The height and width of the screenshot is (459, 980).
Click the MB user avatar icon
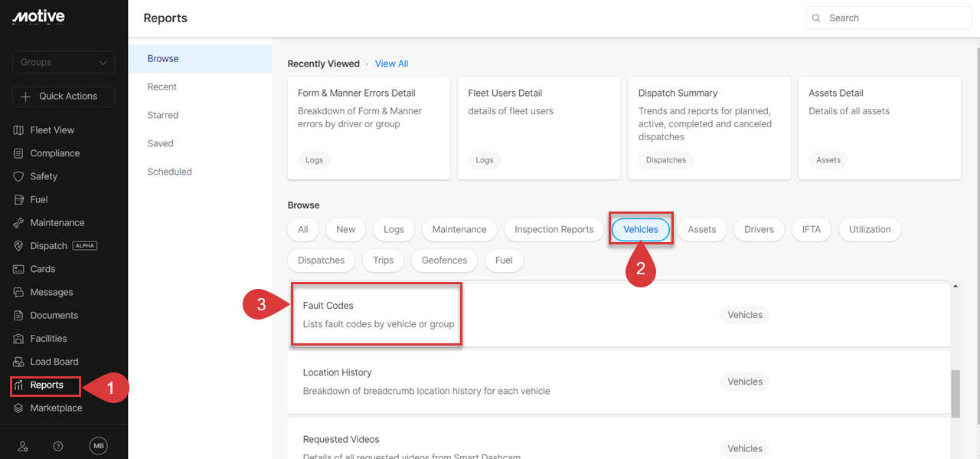[98, 446]
